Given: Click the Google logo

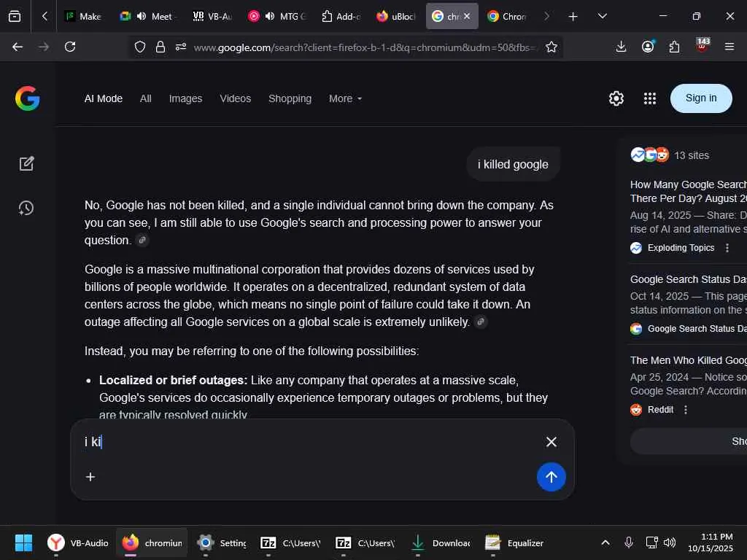Looking at the screenshot, I should coord(27,98).
